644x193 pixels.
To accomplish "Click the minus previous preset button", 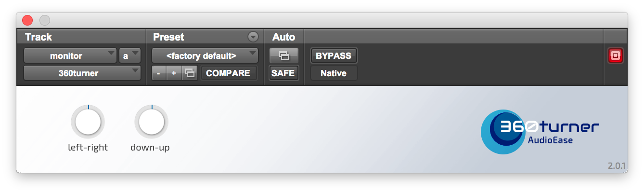I will (x=159, y=73).
